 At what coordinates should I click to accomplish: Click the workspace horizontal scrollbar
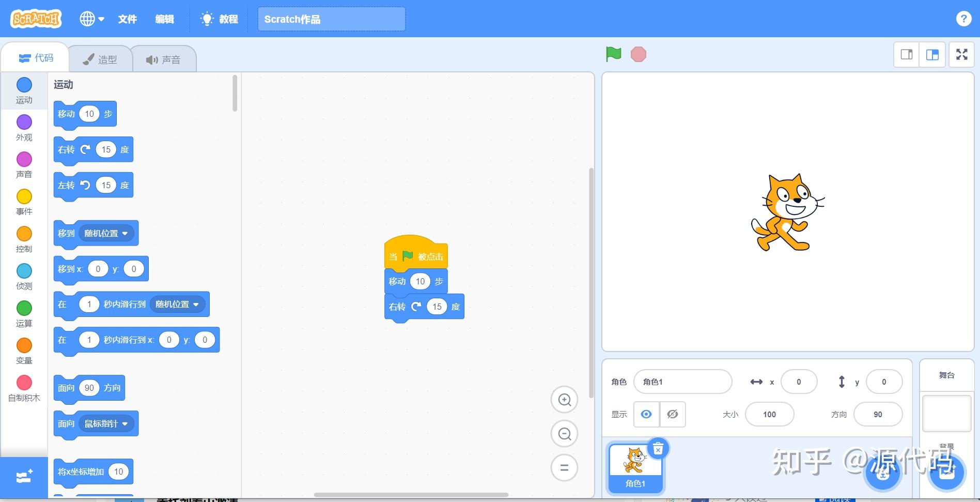click(x=411, y=495)
